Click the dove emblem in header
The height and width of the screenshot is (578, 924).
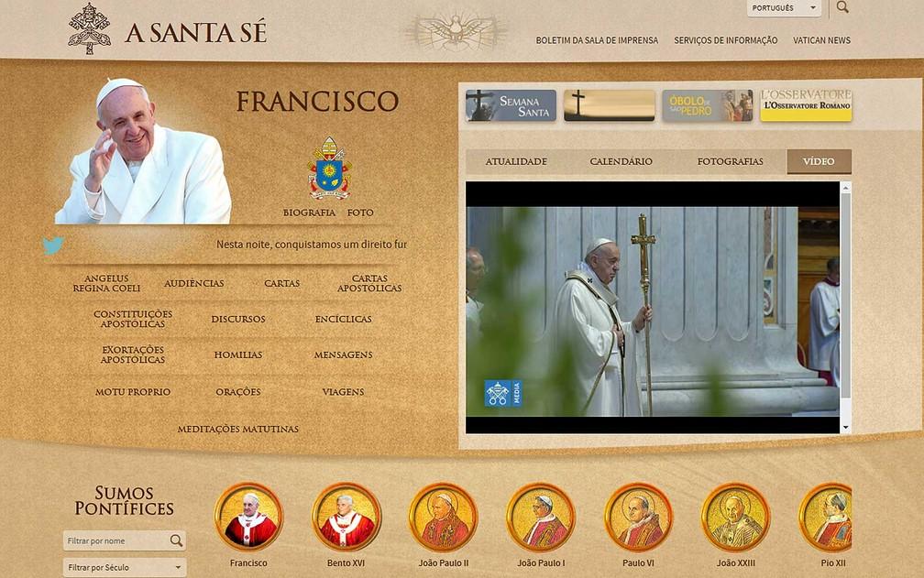coord(455,30)
